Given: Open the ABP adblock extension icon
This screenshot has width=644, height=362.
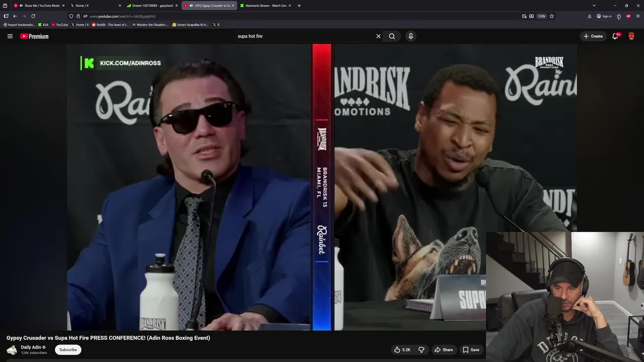Looking at the screenshot, I should tap(628, 16).
